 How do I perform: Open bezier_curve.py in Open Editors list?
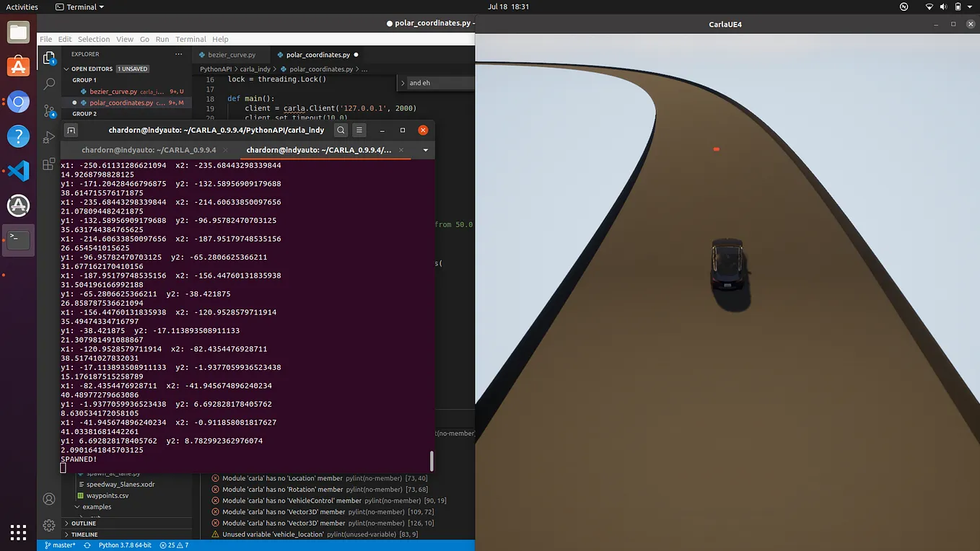pos(113,92)
